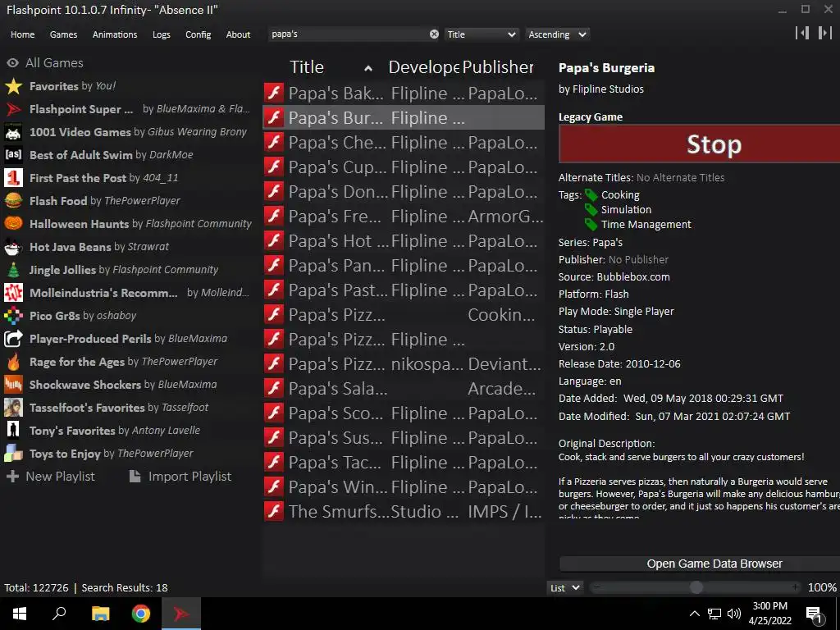Open the About menu tab
Image resolution: width=840 pixels, height=630 pixels.
238,34
